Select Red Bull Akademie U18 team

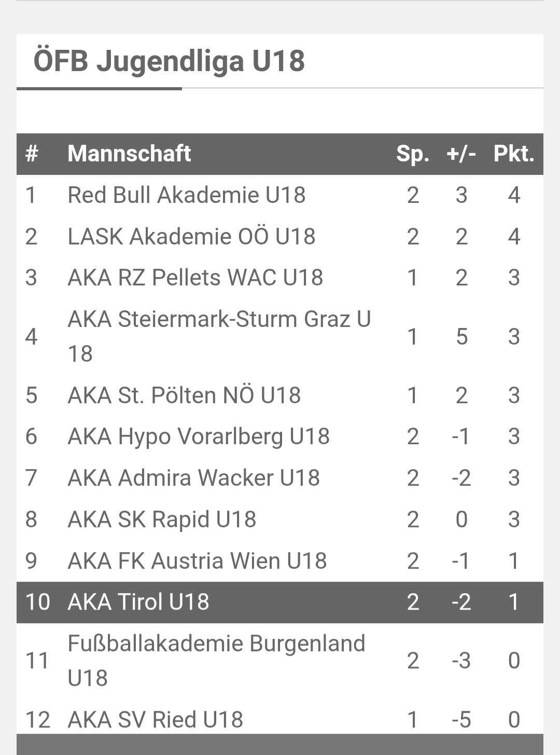tap(186, 195)
